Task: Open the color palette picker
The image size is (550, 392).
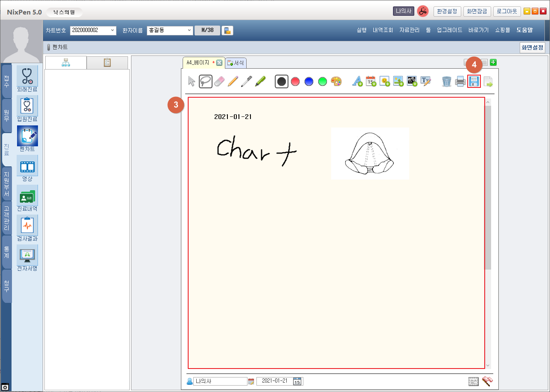Action: click(336, 81)
